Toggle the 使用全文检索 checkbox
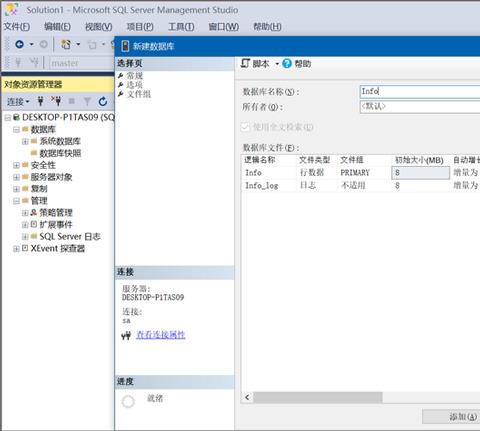The image size is (480, 431). 245,127
